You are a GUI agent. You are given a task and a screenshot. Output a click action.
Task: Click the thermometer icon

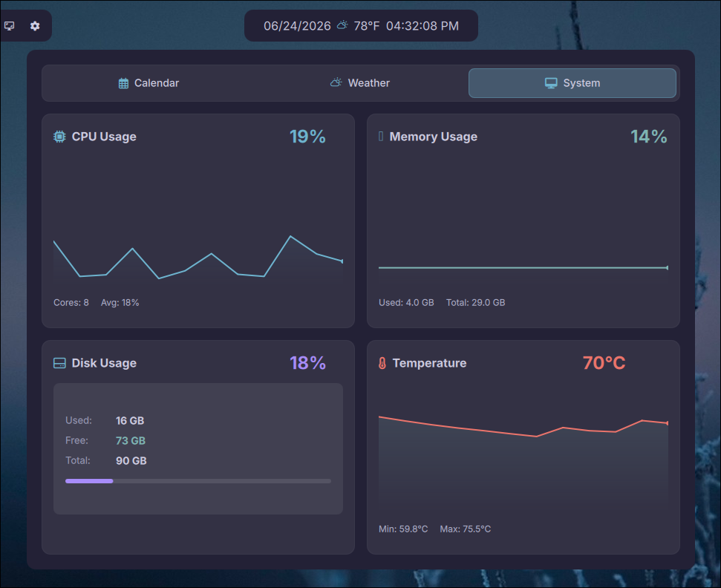pyautogui.click(x=382, y=363)
